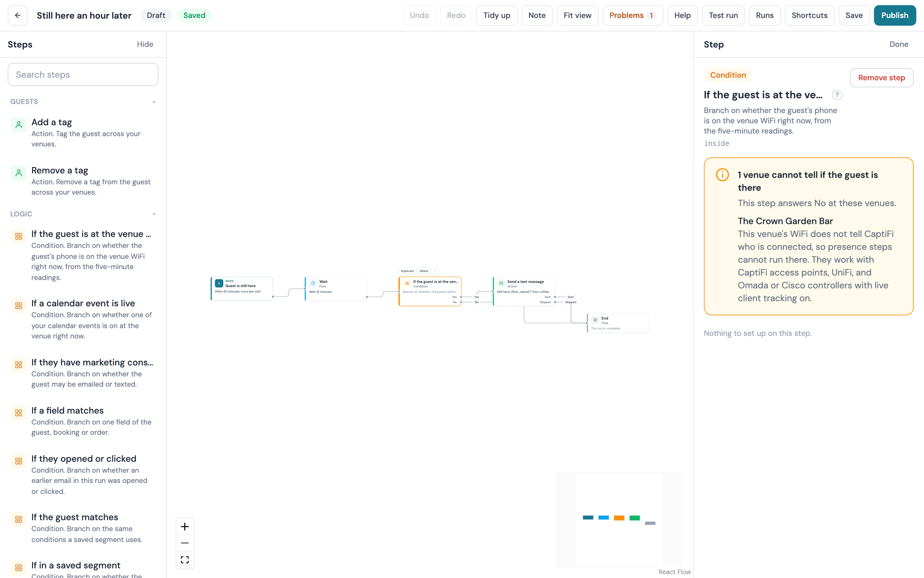Open the more options menu above the condition node
Screen dimensions: 924x578
[435, 271]
